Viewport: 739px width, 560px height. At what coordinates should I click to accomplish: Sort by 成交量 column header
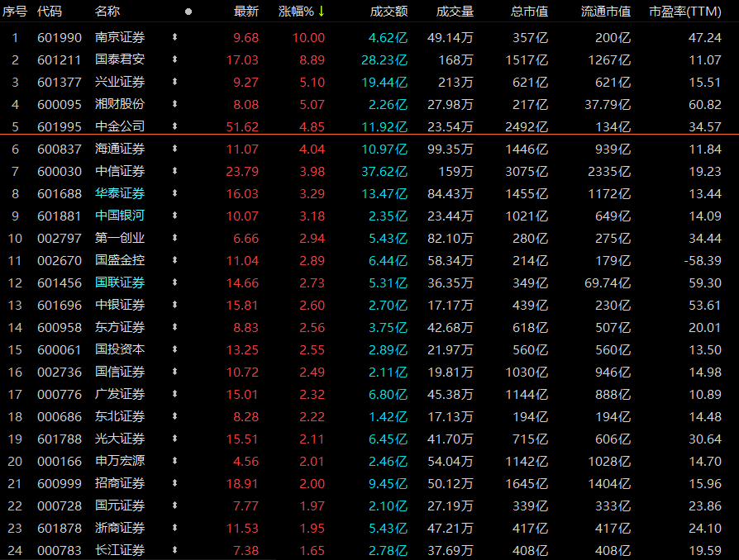click(x=455, y=12)
